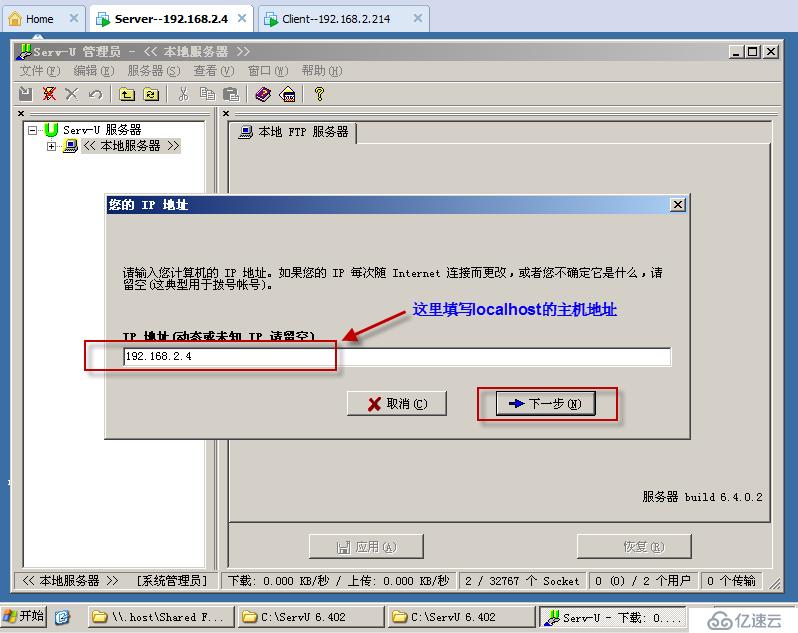Screen dimensions: 798x633
Task: Open the 服务器(S) menu
Action: (x=154, y=71)
